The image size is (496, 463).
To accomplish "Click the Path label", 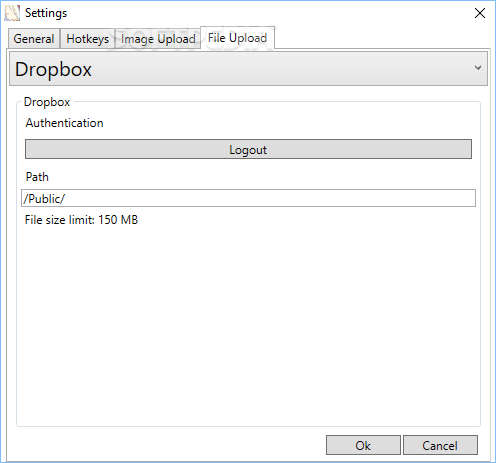I will [x=37, y=177].
